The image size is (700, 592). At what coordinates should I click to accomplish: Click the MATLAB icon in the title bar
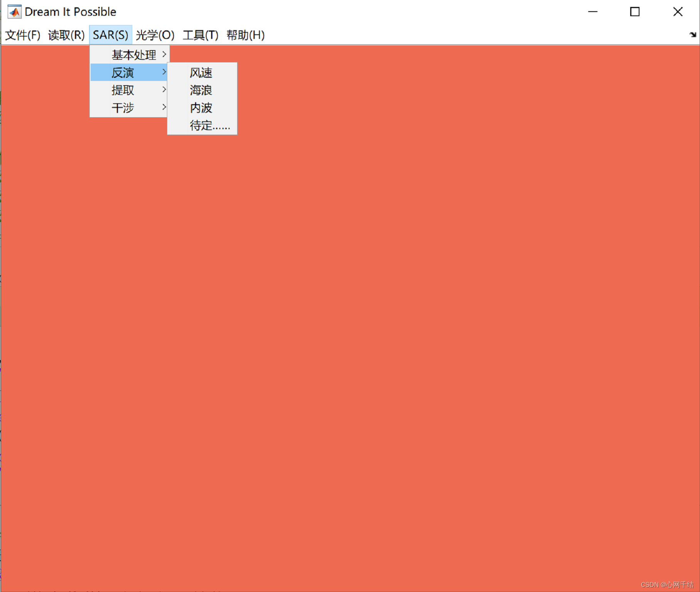tap(15, 12)
